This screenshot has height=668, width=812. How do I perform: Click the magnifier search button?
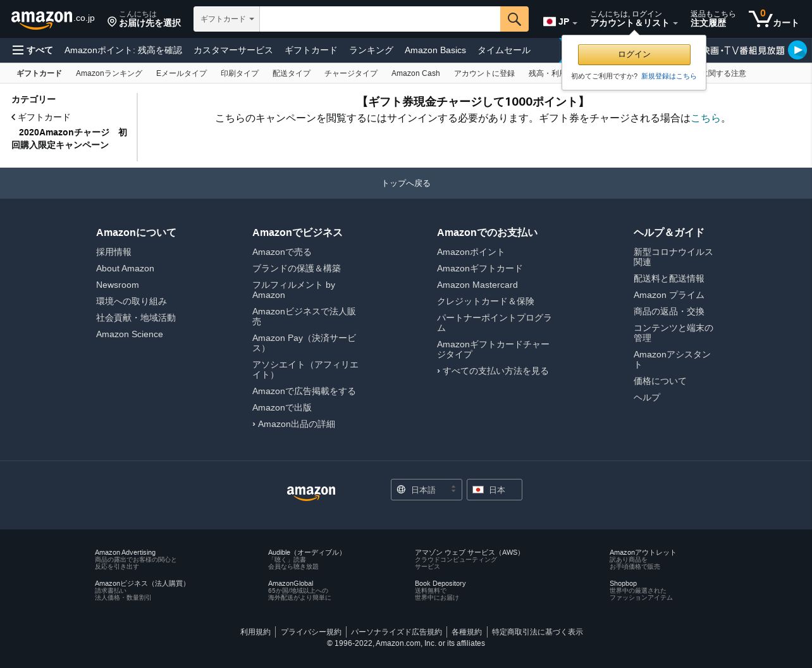pos(514,19)
